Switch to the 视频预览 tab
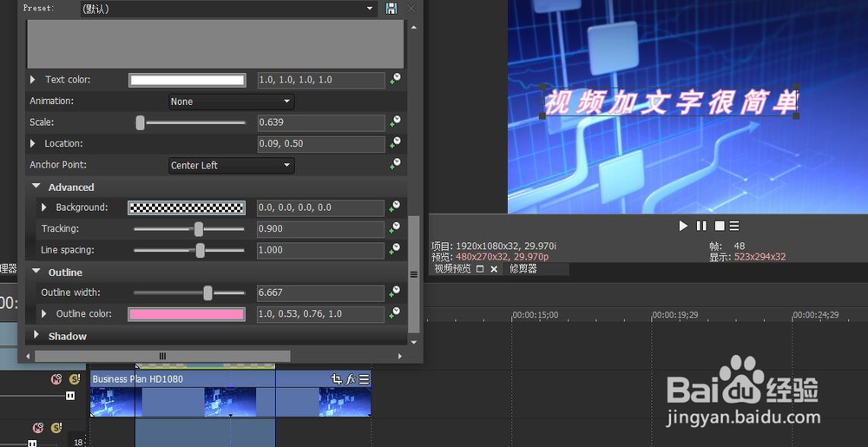 pyautogui.click(x=452, y=269)
